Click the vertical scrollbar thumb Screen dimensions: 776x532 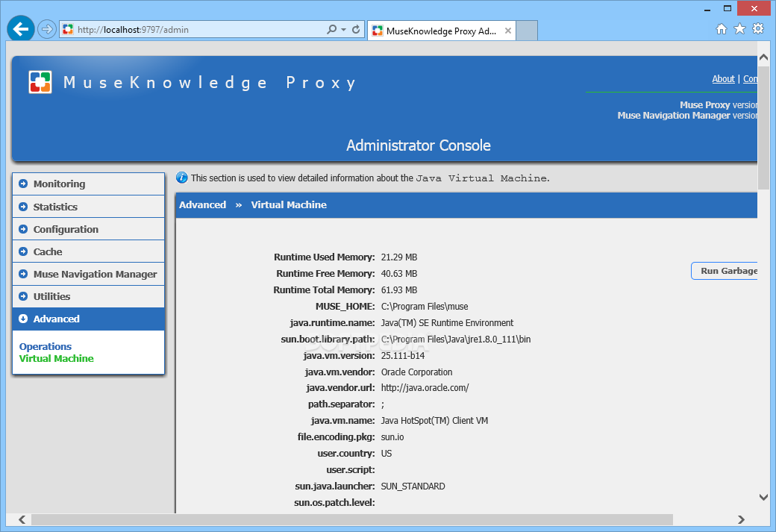(x=763, y=127)
